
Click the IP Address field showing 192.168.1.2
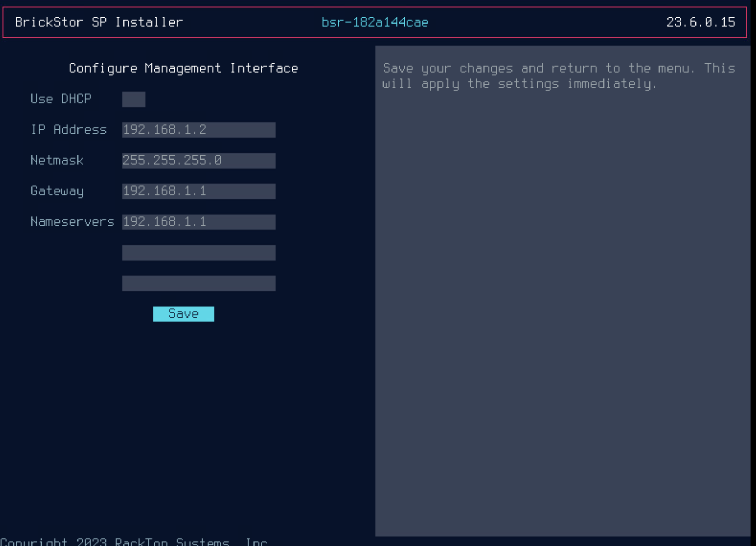click(198, 130)
